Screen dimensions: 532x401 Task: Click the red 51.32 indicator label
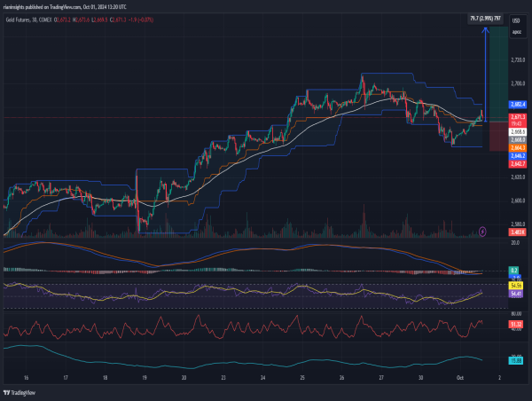point(516,325)
